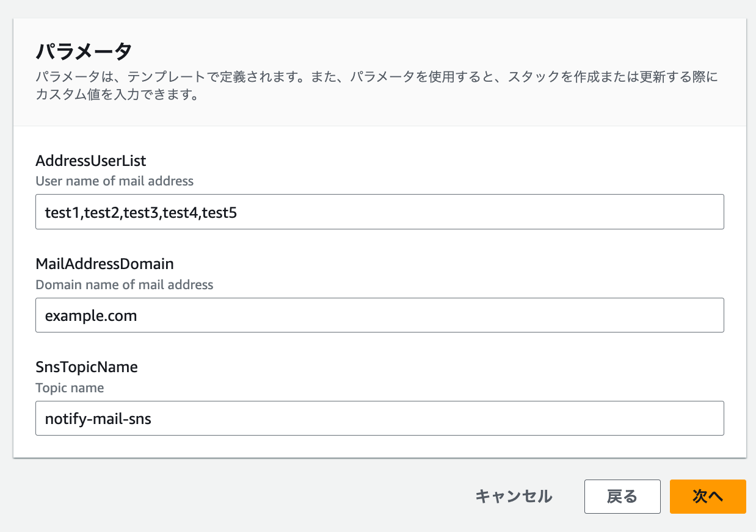Click the User name of mail address label

click(114, 181)
